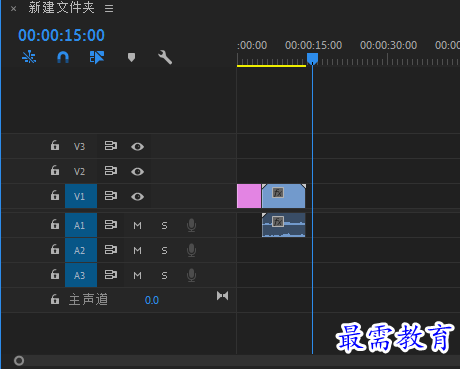Mute track A1
Viewport: 460px width, 369px height.
[x=137, y=226]
